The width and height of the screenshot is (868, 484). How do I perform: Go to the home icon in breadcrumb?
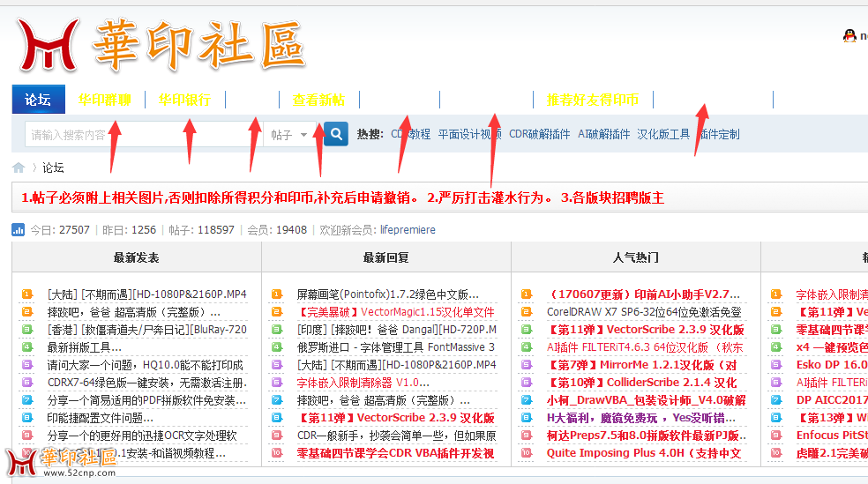click(x=19, y=168)
